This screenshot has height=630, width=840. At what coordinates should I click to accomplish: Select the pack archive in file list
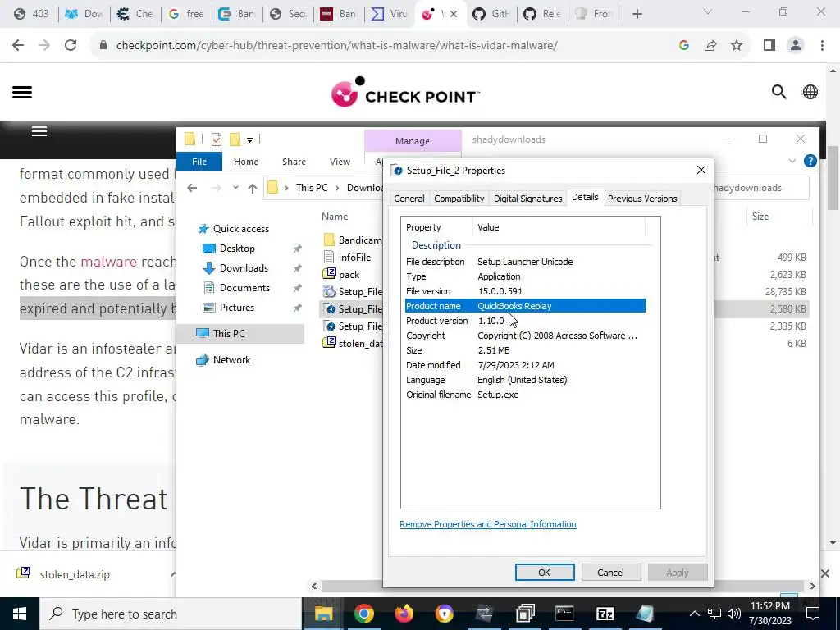point(349,274)
